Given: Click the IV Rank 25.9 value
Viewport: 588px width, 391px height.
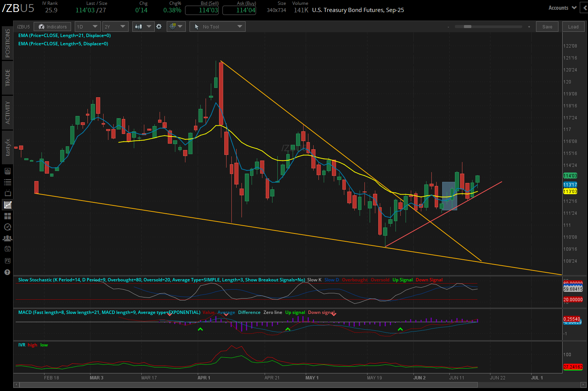Looking at the screenshot, I should tap(51, 10).
